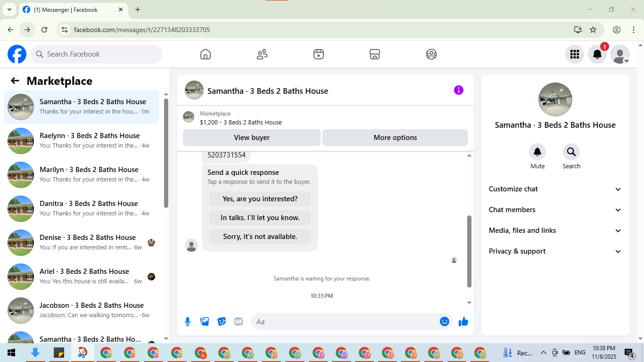Send a thumbs-up like
The image size is (644, 362).
463,321
